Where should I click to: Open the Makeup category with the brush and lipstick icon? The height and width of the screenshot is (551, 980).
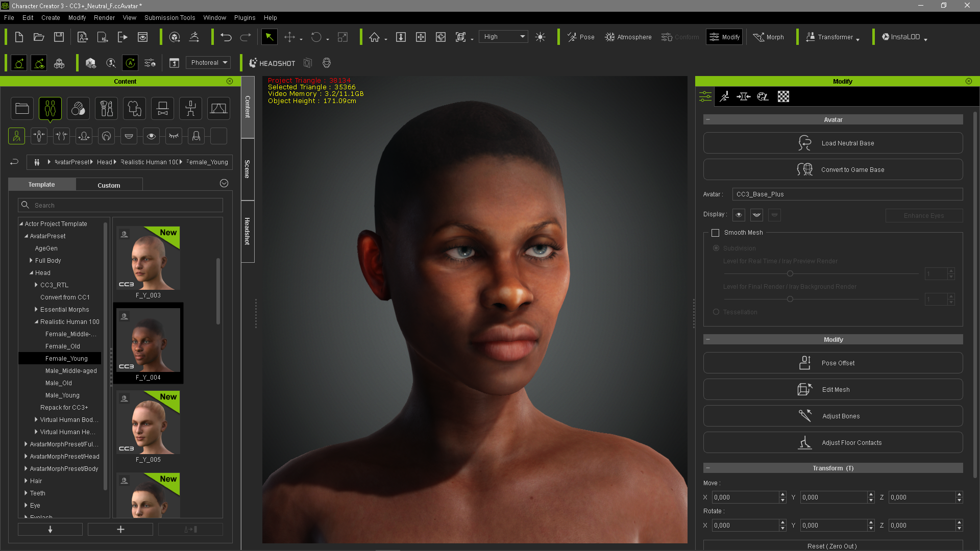coord(106,108)
